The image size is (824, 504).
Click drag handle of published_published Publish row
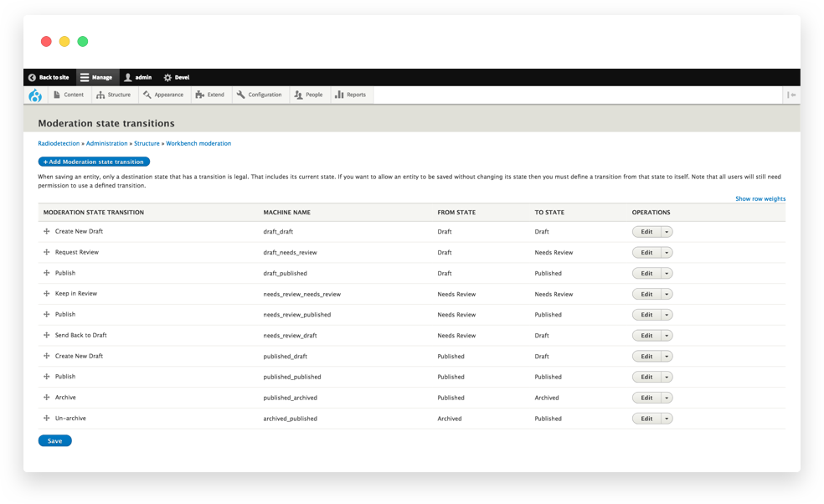pos(46,377)
